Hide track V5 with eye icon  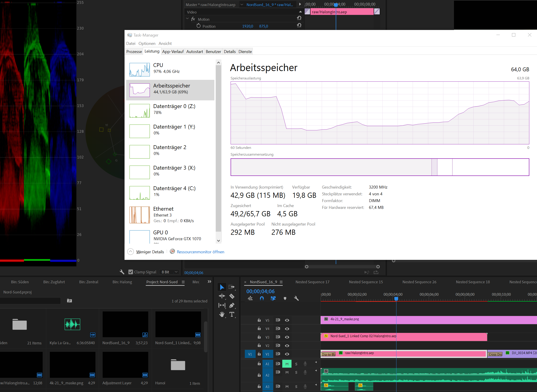[x=287, y=320]
